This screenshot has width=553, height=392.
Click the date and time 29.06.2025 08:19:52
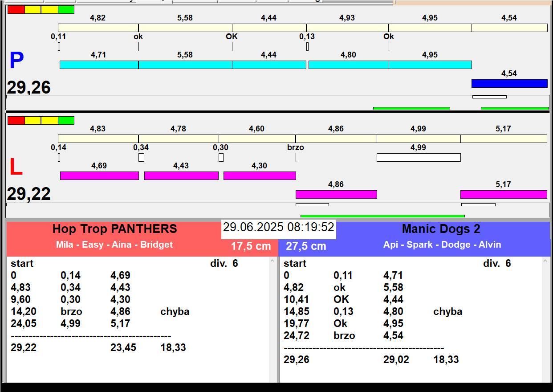(279, 227)
